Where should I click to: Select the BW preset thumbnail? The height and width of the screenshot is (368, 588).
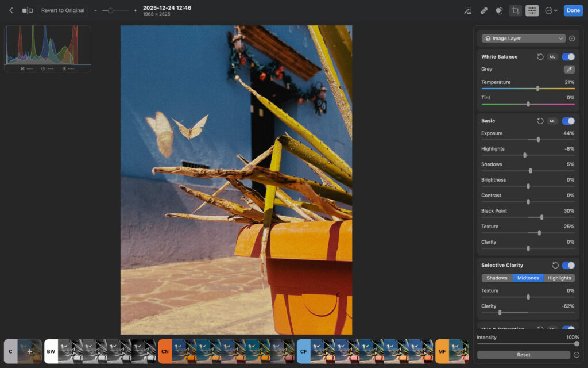[x=51, y=351]
